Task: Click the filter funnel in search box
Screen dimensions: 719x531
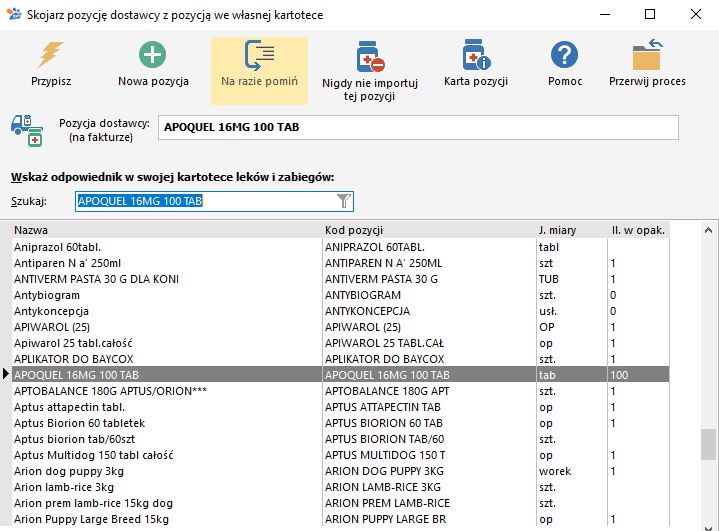Action: pyautogui.click(x=343, y=201)
